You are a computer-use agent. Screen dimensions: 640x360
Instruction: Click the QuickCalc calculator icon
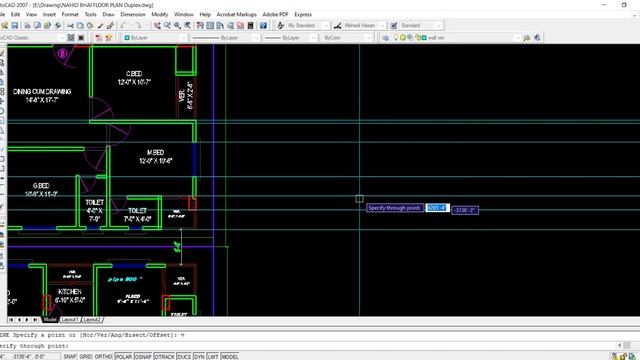click(x=250, y=25)
